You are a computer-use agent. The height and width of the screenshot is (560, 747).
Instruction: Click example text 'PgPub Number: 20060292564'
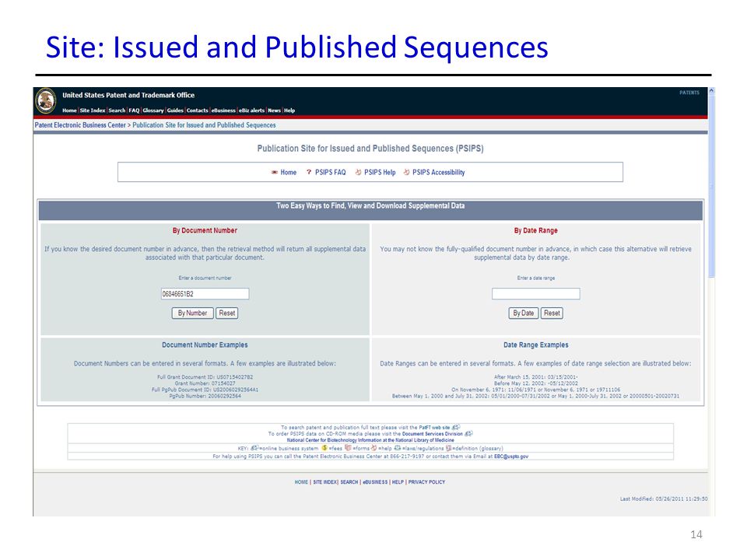click(x=205, y=396)
